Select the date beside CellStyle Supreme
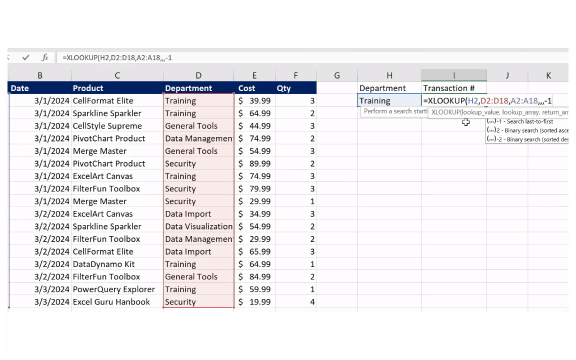The image size is (576, 360). tap(40, 126)
